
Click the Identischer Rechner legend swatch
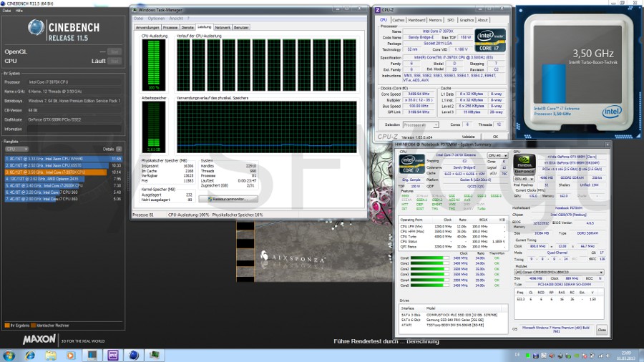[x=34, y=326]
